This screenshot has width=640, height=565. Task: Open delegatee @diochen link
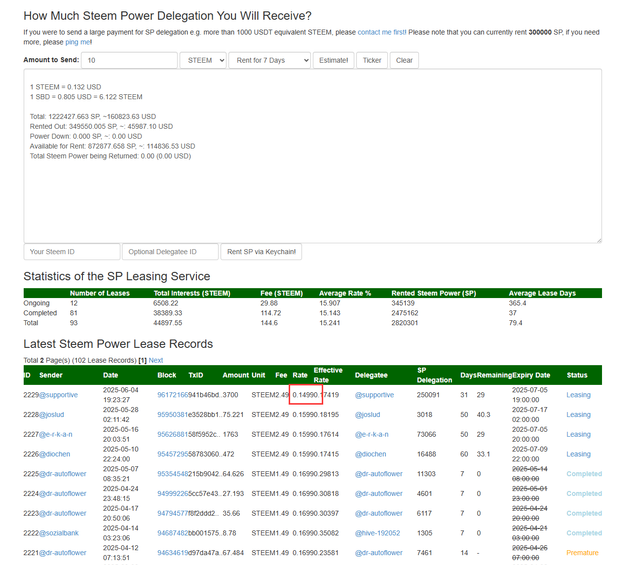click(x=370, y=454)
